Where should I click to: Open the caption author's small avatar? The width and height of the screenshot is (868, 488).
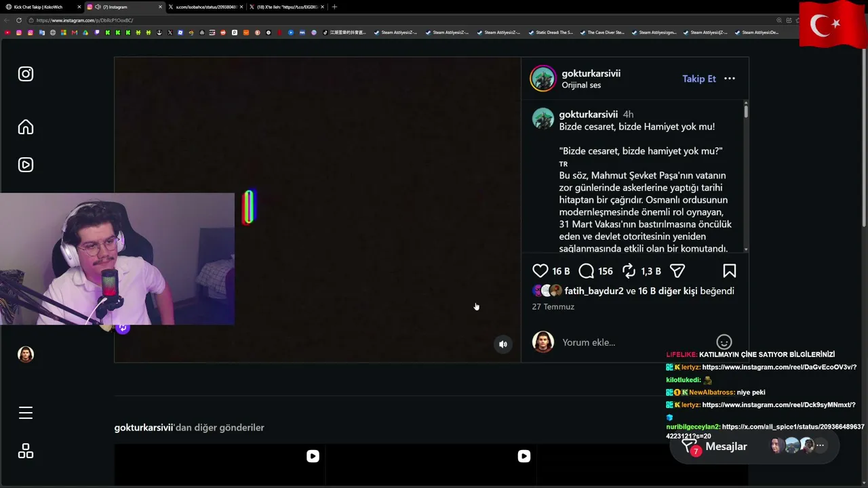(542, 118)
